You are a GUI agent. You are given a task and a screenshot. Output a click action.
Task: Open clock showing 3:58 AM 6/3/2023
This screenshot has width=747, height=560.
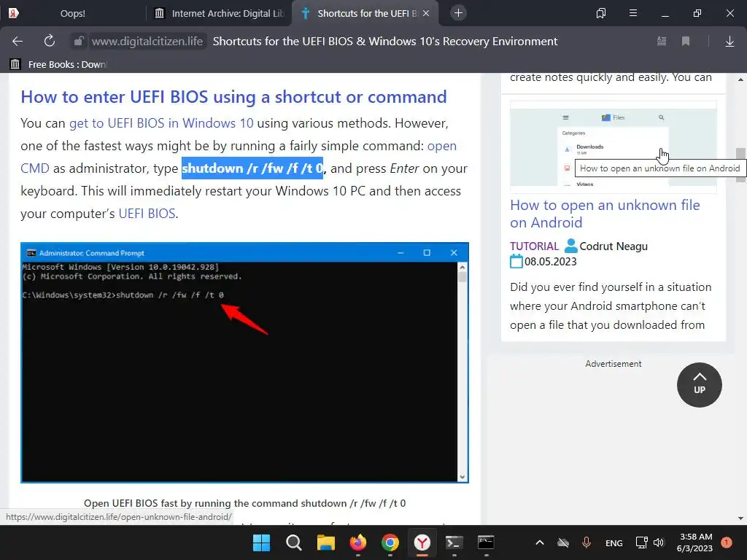point(694,542)
